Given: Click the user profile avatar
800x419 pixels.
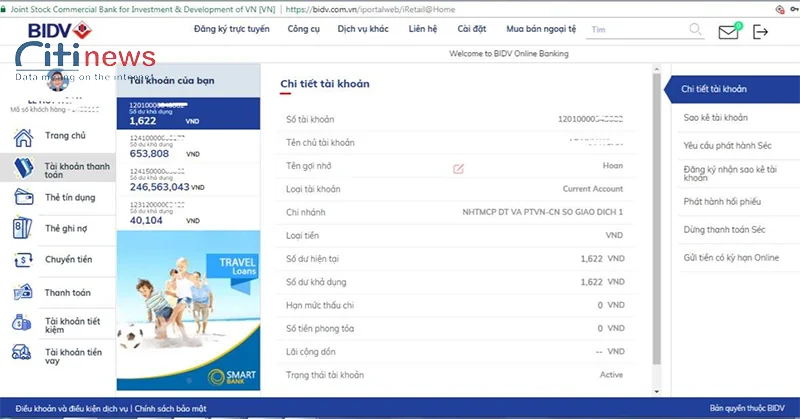Looking at the screenshot, I should 58,80.
